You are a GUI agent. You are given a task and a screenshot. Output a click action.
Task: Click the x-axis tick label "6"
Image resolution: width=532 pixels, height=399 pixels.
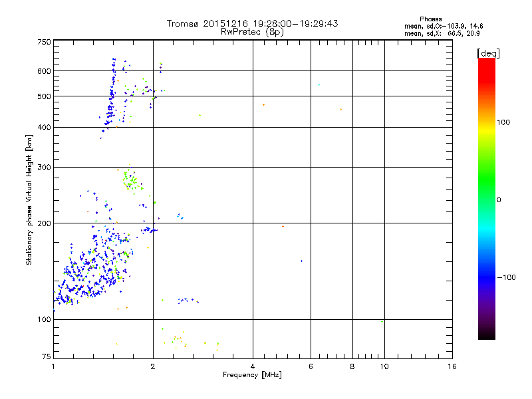311,366
